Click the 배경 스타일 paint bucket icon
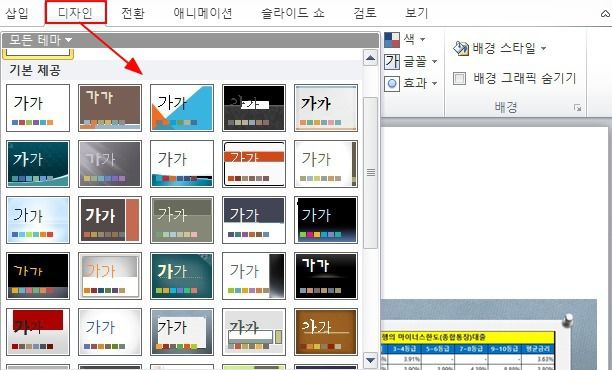 tap(461, 48)
